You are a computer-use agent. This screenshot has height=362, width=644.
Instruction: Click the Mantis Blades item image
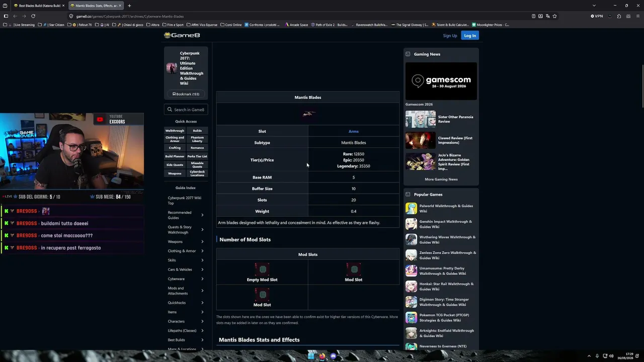tap(308, 114)
